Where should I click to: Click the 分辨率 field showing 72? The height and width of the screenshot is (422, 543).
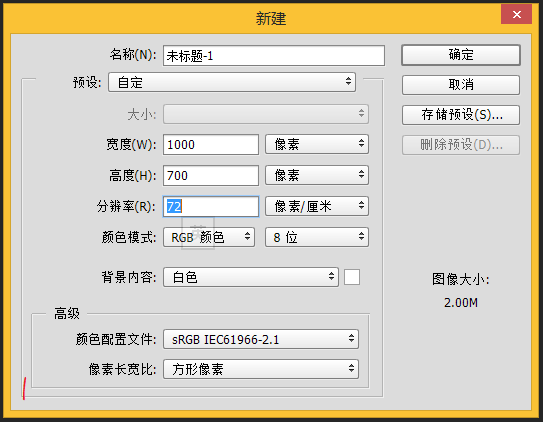click(x=211, y=207)
